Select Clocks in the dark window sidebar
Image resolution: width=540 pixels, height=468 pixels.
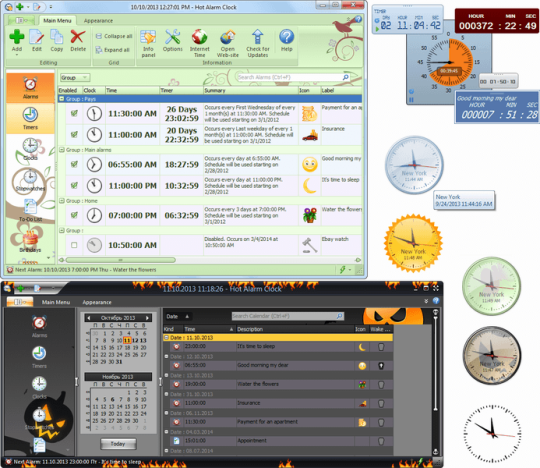(x=39, y=387)
